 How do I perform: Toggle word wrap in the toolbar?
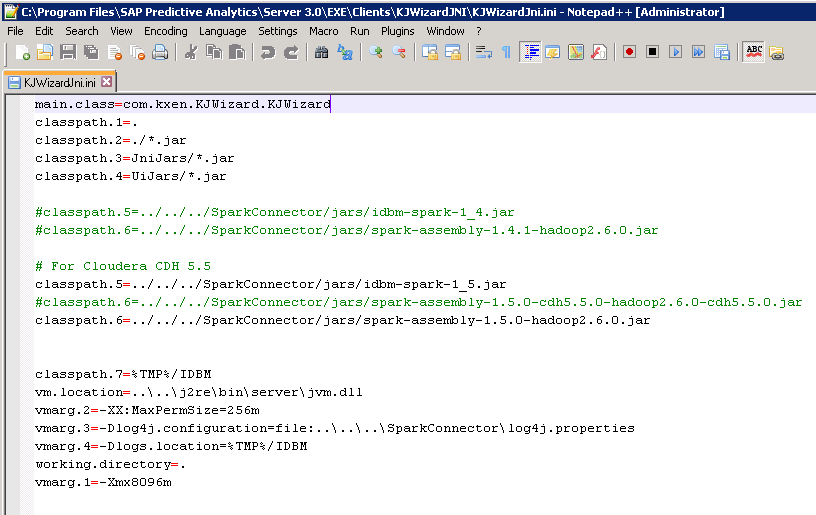click(x=483, y=52)
